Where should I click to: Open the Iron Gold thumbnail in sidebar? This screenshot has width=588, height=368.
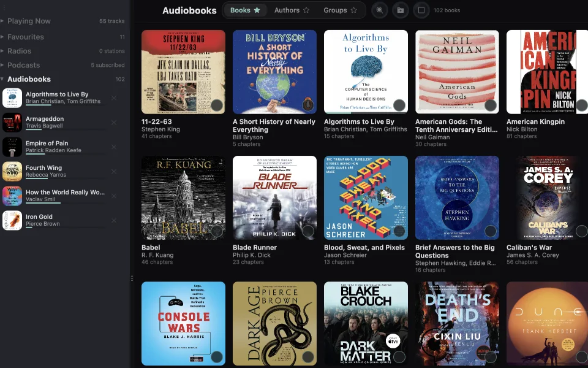click(x=12, y=220)
